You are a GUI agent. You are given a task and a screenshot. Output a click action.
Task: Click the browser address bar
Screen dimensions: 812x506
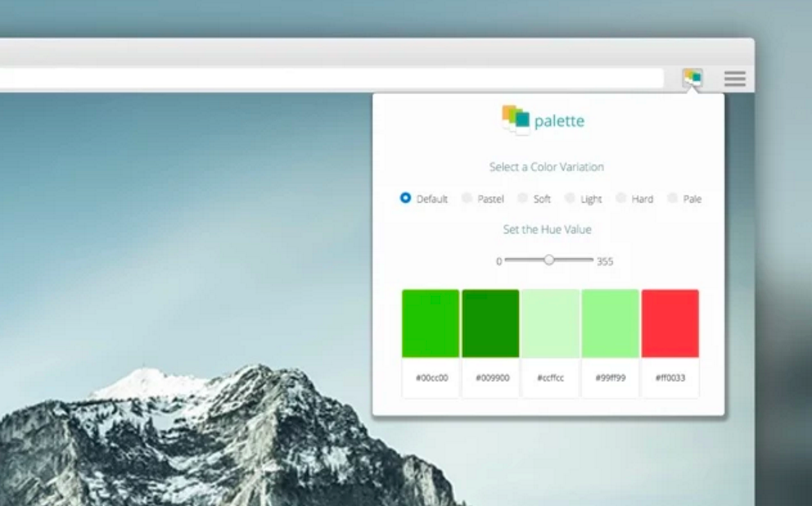point(331,78)
